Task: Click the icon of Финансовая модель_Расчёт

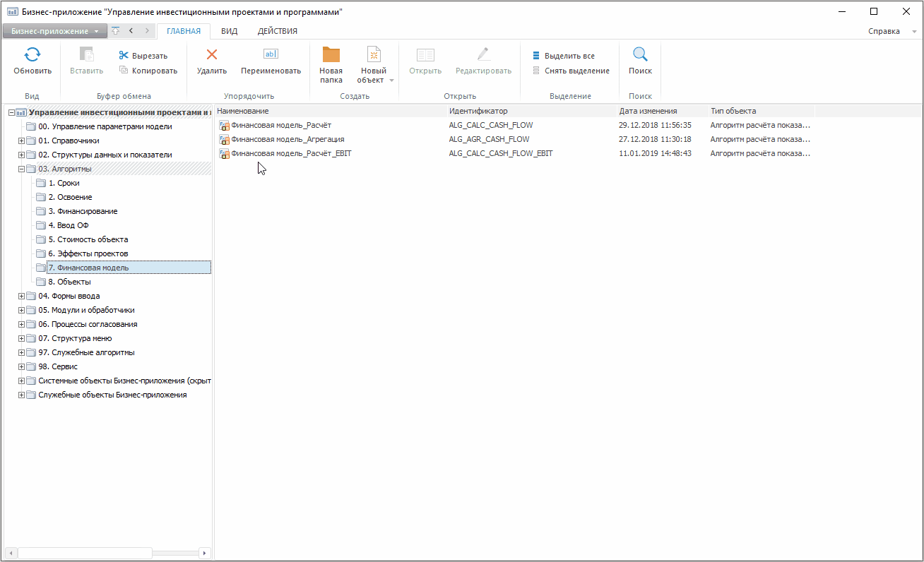Action: pos(225,126)
